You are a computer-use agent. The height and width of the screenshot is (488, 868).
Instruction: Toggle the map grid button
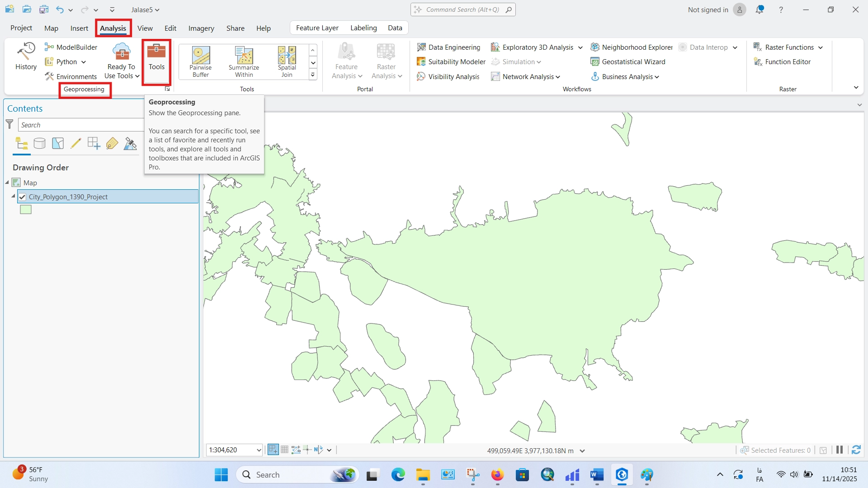click(284, 450)
